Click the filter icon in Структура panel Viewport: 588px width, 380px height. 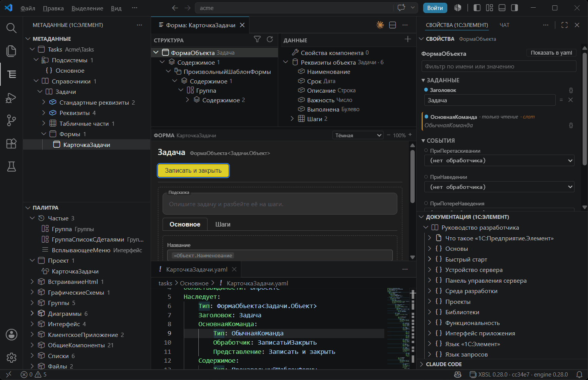click(257, 39)
